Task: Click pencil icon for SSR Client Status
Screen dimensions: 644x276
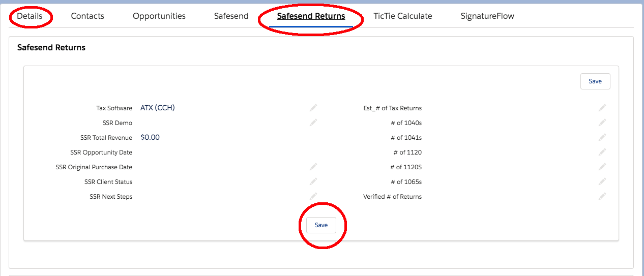Action: [313, 181]
